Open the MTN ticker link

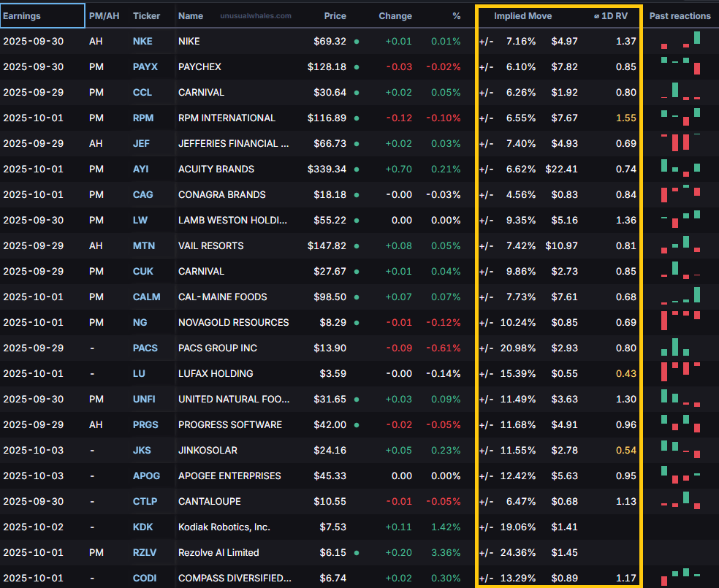[143, 246]
